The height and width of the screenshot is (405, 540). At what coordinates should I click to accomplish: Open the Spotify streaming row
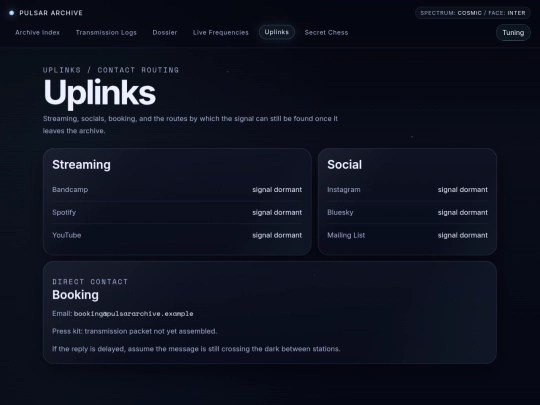(x=177, y=212)
